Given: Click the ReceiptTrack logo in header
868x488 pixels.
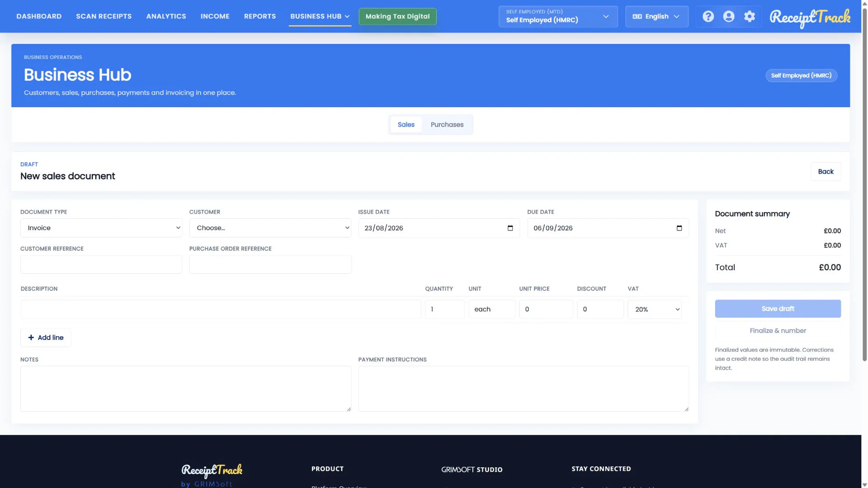Looking at the screenshot, I should pyautogui.click(x=810, y=18).
